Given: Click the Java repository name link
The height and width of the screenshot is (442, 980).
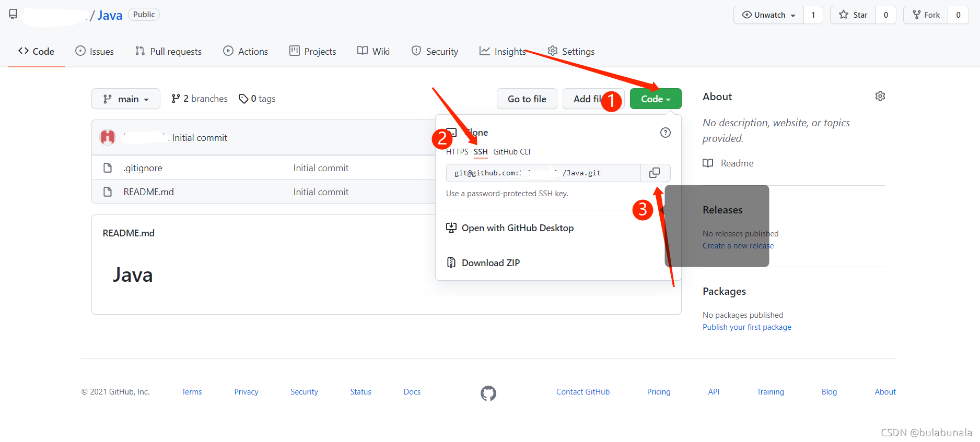Looking at the screenshot, I should (x=110, y=15).
